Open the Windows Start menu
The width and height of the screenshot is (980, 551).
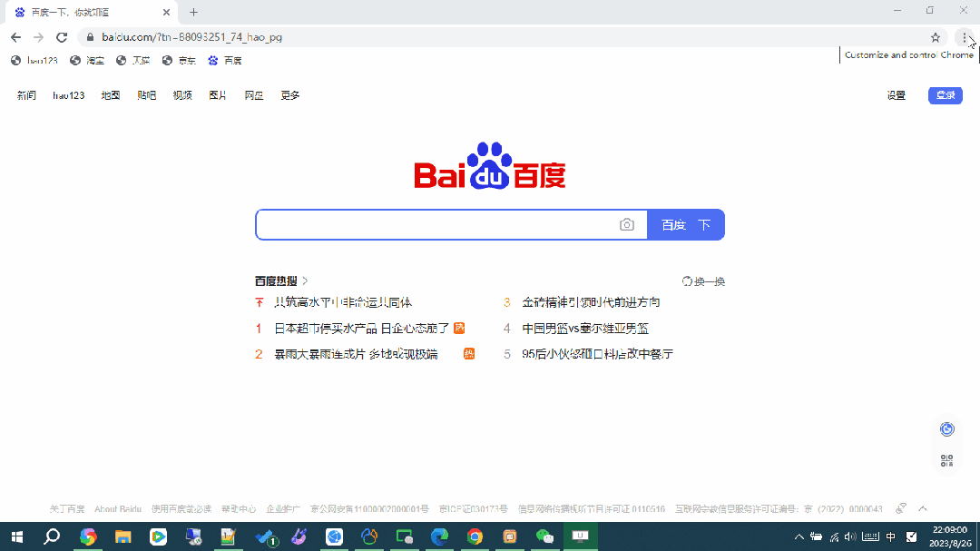(x=17, y=536)
